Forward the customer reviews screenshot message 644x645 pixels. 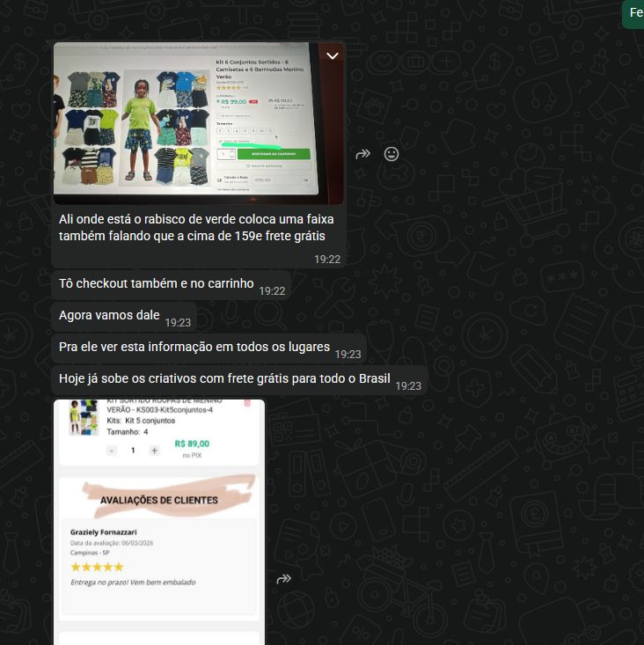click(x=284, y=579)
